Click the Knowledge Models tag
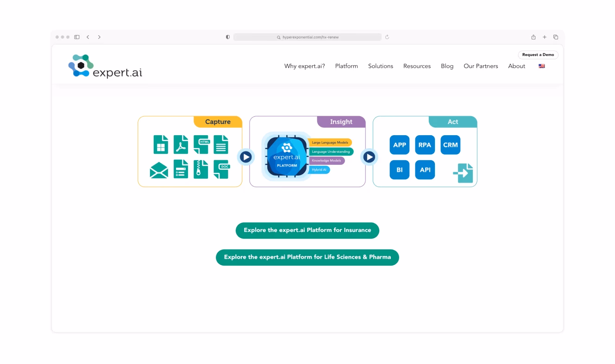This screenshot has width=615, height=364. point(327,161)
